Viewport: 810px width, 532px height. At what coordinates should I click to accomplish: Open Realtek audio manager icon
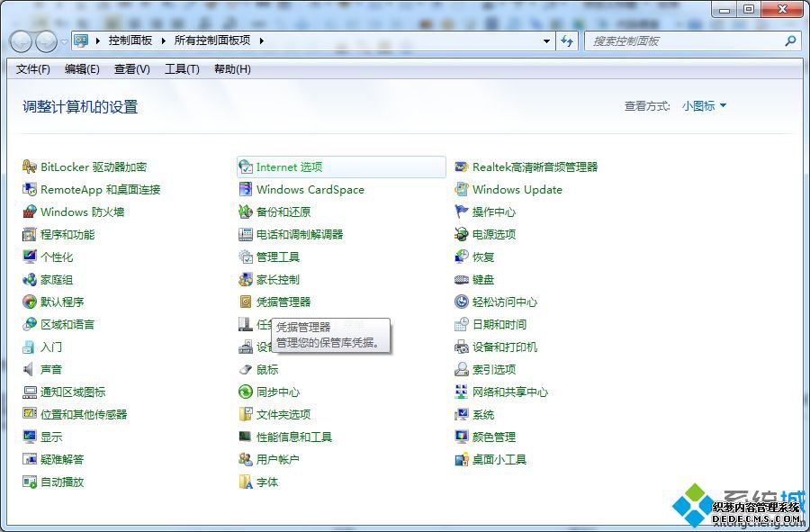(x=462, y=167)
